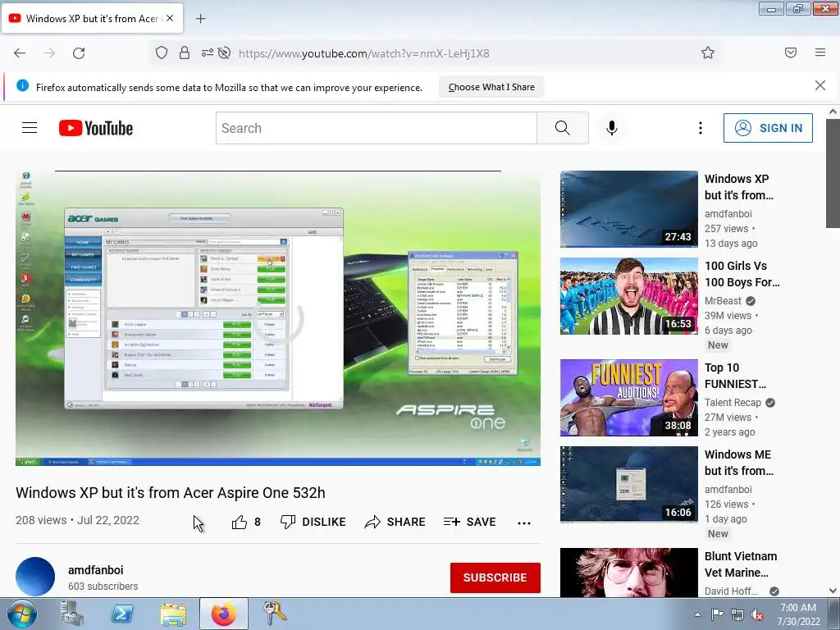Open the Top 10 FUNNIEST auditions thumbnail
Screen dimensions: 840x630
point(629,398)
